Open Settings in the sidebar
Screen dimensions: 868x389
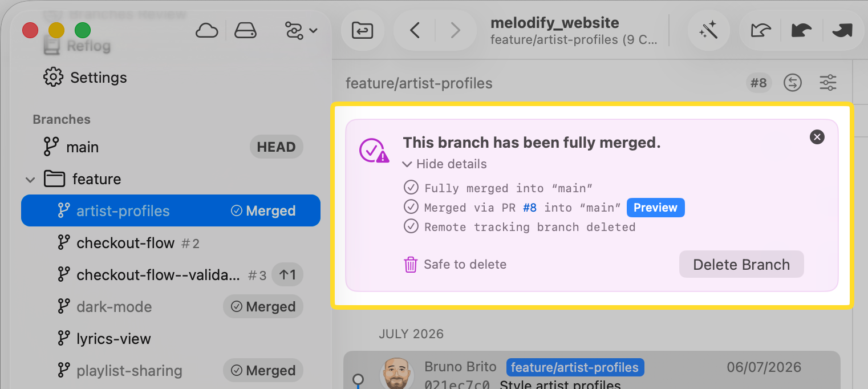click(85, 78)
